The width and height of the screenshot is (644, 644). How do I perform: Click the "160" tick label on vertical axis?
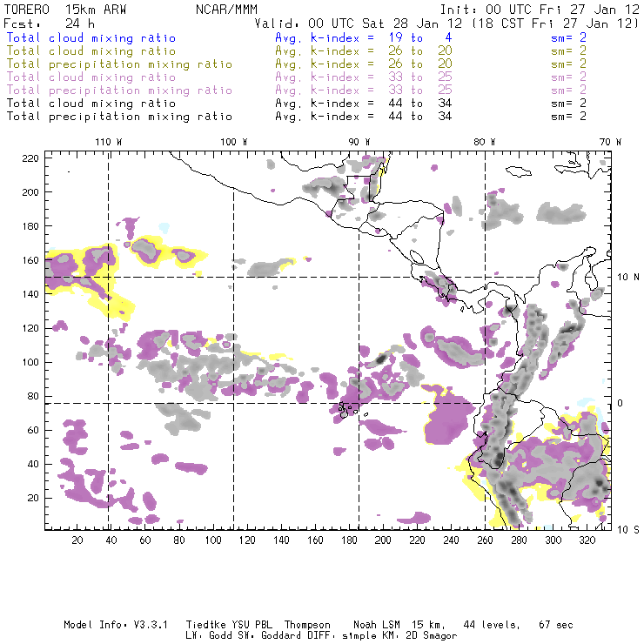[30, 260]
